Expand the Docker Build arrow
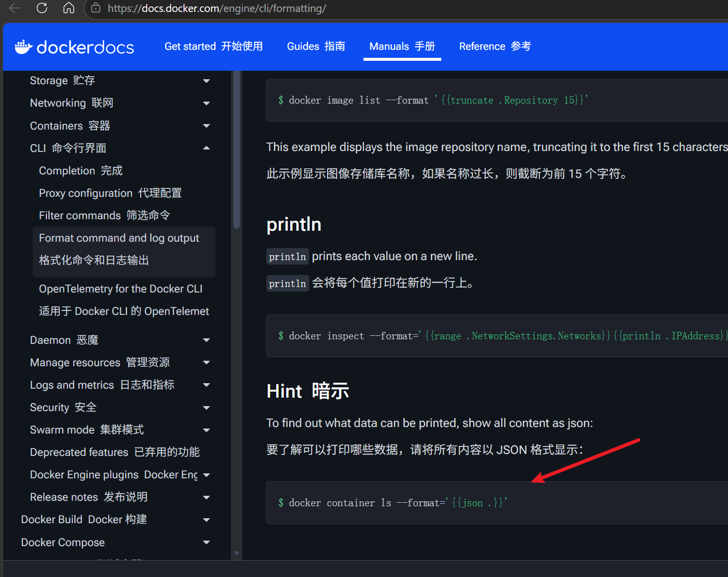Viewport: 728px width, 577px height. click(x=206, y=520)
